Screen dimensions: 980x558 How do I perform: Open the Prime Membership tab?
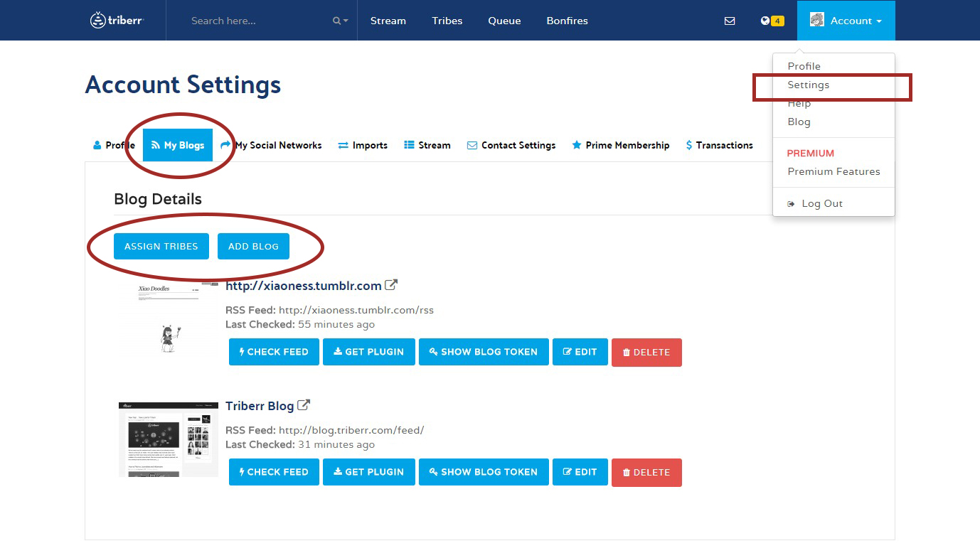[x=621, y=145]
